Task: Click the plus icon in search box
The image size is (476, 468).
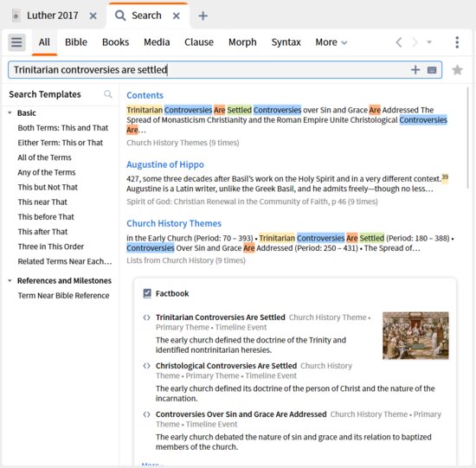Action: (x=415, y=70)
